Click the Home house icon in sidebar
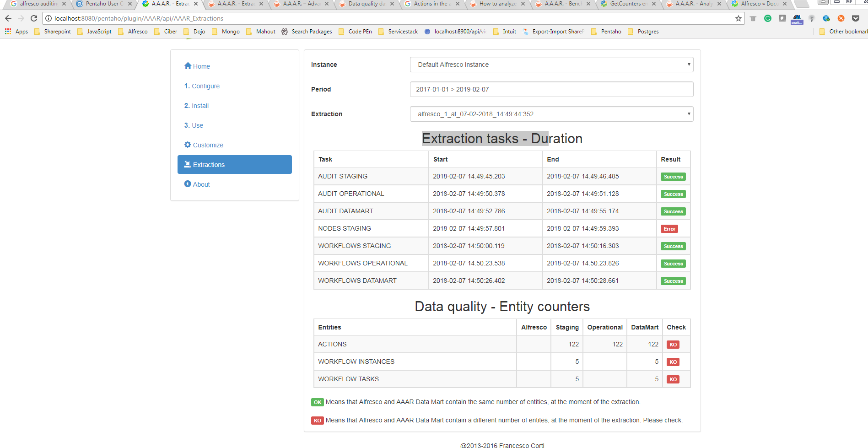 click(188, 66)
